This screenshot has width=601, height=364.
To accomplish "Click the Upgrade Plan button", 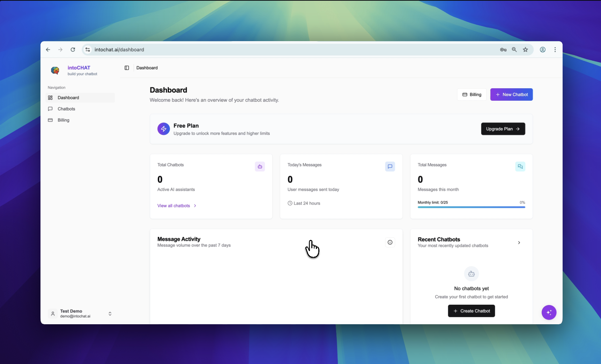I will point(503,129).
